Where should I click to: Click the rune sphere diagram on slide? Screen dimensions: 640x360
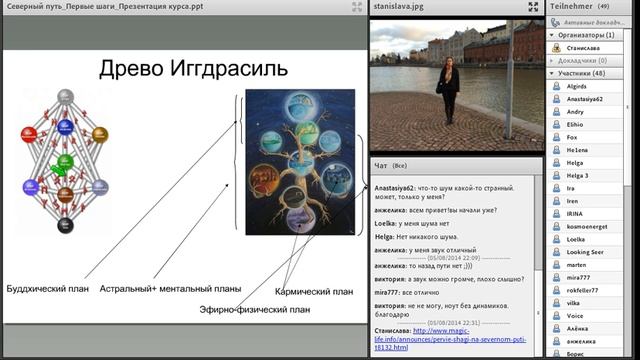click(x=64, y=161)
